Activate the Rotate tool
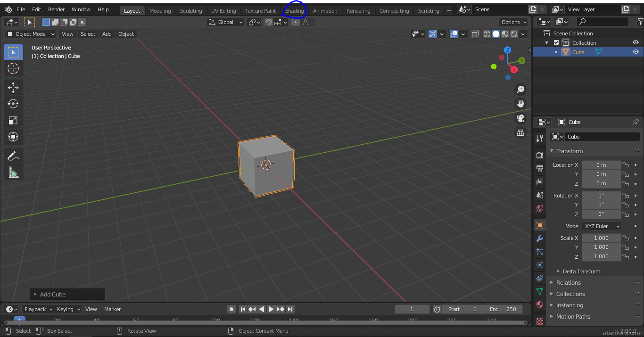The image size is (644, 337). [x=13, y=104]
